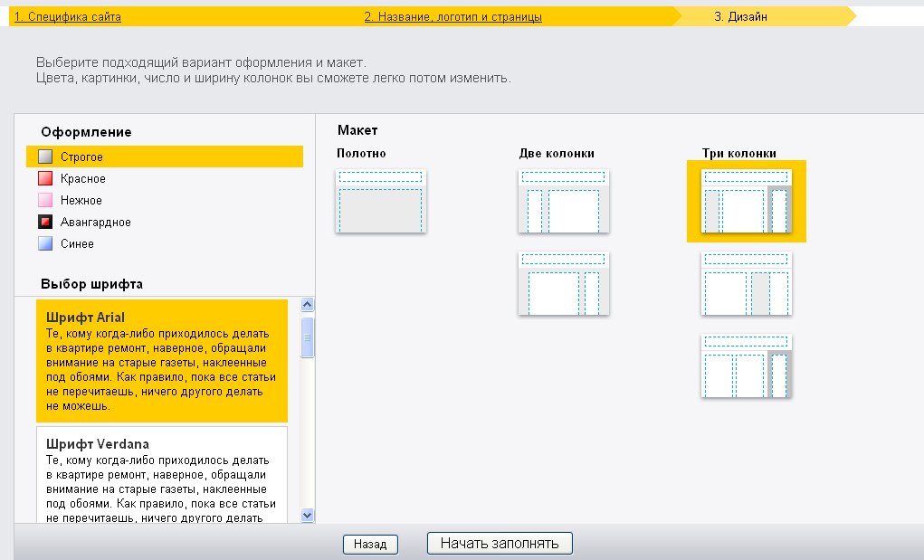The image size is (924, 560).
Task: Select three-column layout with gray middle-right column
Action: [746, 283]
